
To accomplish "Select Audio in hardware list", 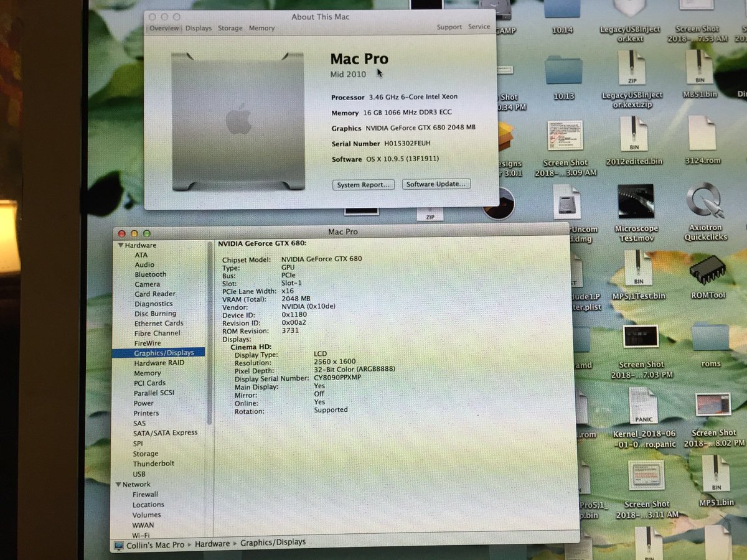I will [x=144, y=264].
